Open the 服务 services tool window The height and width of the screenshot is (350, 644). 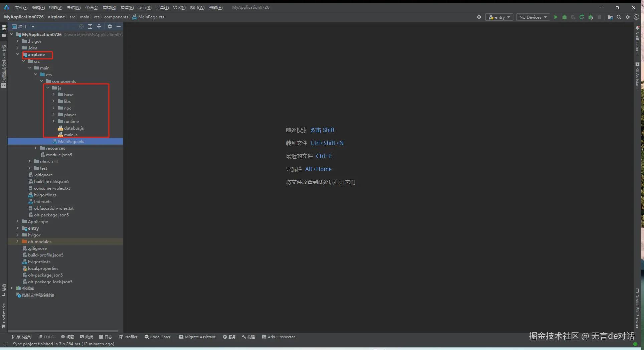coord(229,337)
